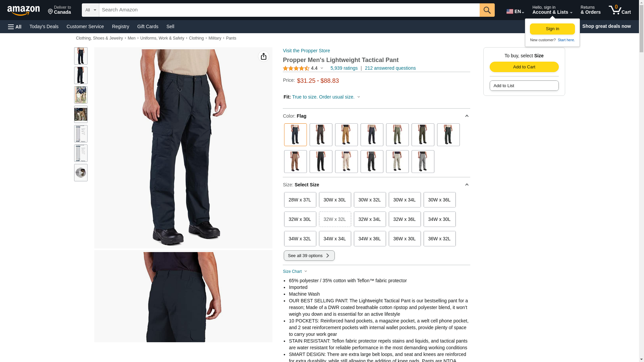Open the EN language flag selector
Image resolution: width=644 pixels, height=362 pixels.
point(515,11)
